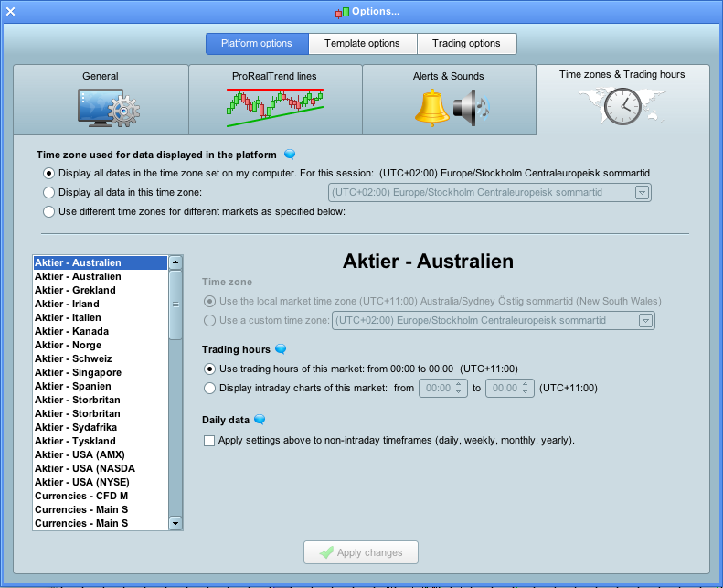Viewport: 723px width, 588px height.
Task: Select Aktier - Irland in market list
Action: [x=101, y=304]
